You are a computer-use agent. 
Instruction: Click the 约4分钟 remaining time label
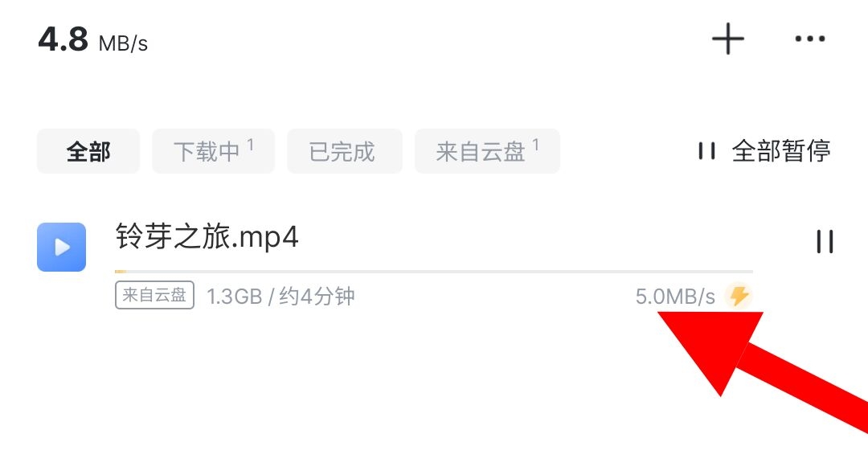(x=317, y=297)
